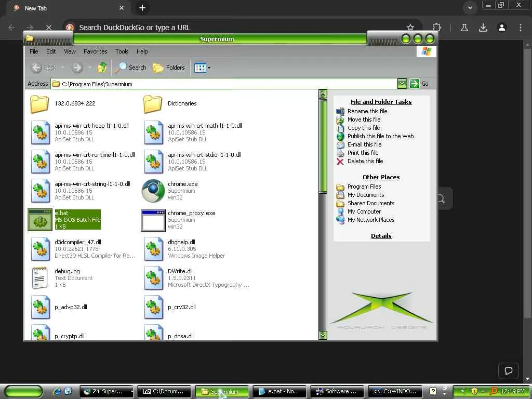Image resolution: width=532 pixels, height=399 pixels.
Task: Go up one folder level
Action: point(102,68)
